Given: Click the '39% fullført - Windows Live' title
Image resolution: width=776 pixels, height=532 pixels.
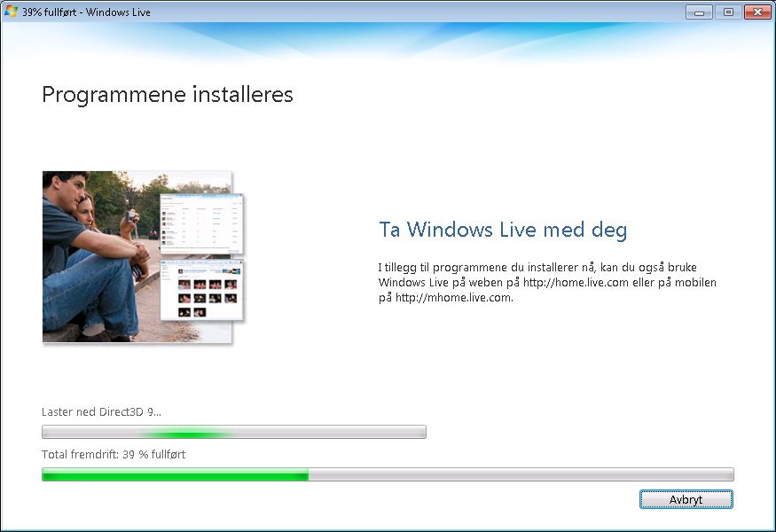Looking at the screenshot, I should coord(86,12).
